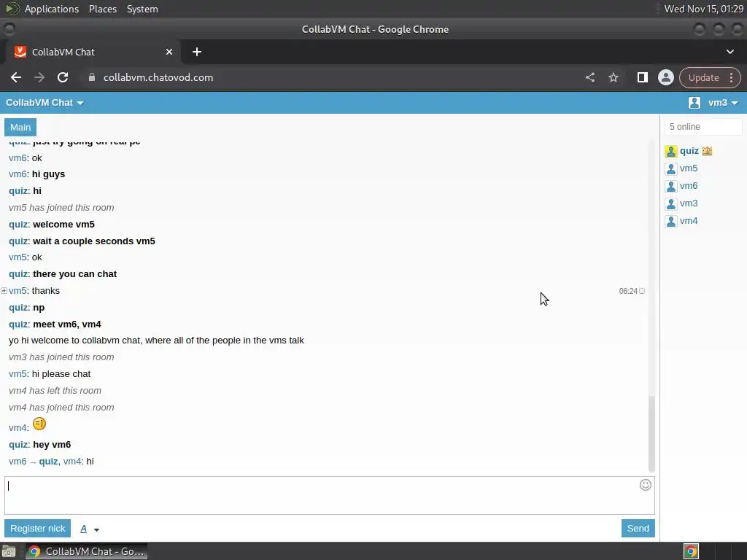
Task: Click vm4 nick before the smiley message
Action: click(x=18, y=427)
